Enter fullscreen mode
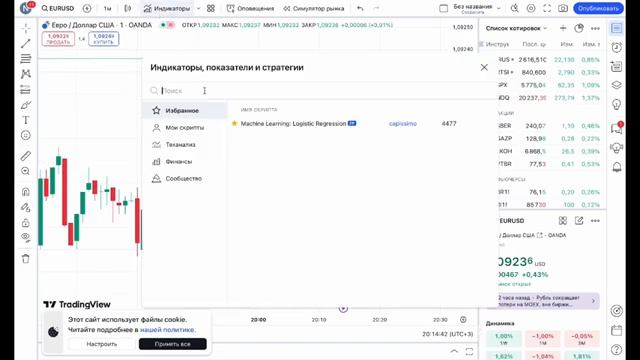The width and height of the screenshot is (640, 360). 547,8
